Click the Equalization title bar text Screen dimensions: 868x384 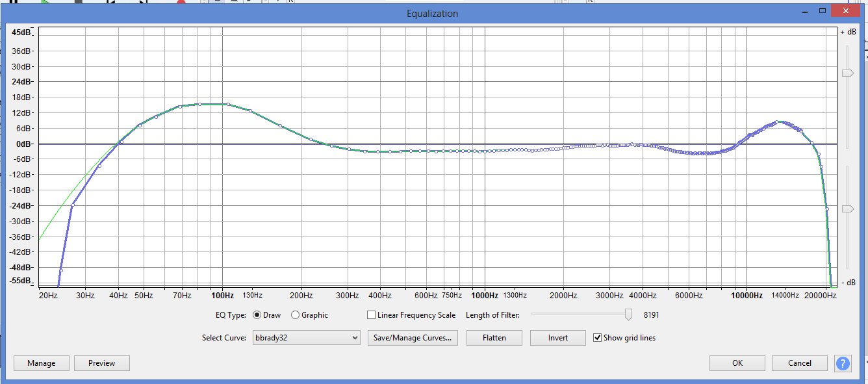432,13
